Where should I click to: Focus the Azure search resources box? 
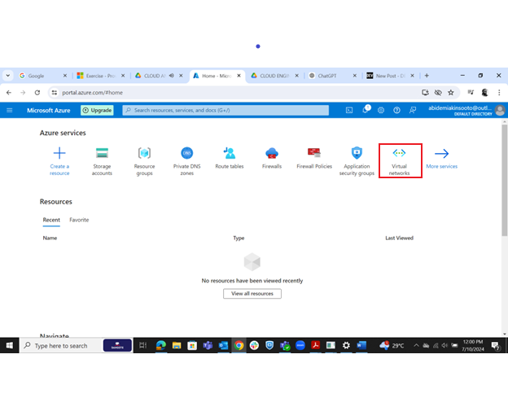[226, 111]
